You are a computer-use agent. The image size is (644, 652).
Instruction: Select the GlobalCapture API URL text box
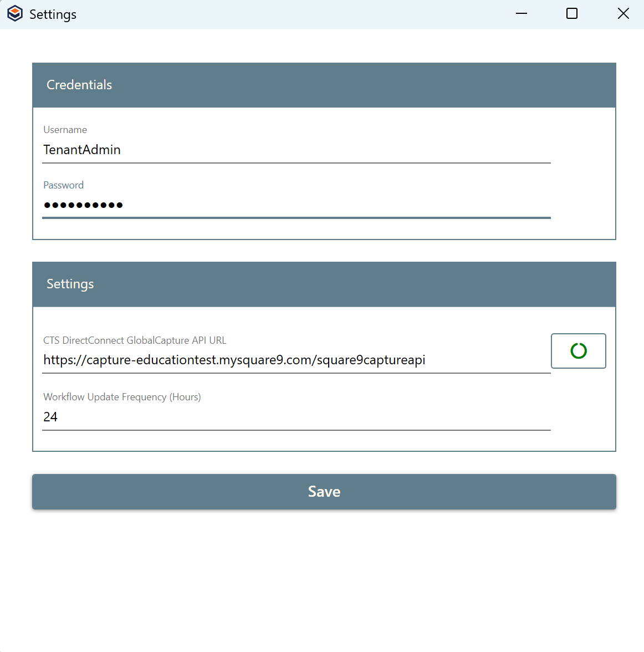296,360
